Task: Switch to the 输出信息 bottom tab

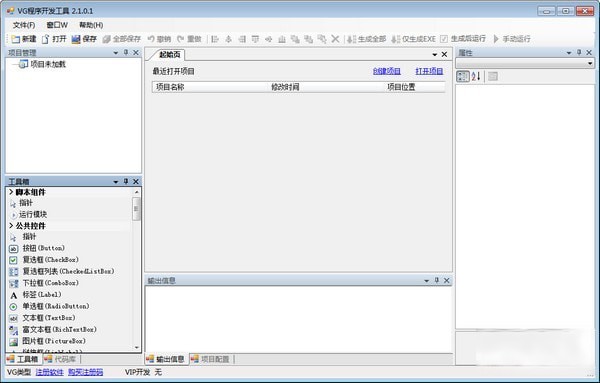Action: (166, 359)
